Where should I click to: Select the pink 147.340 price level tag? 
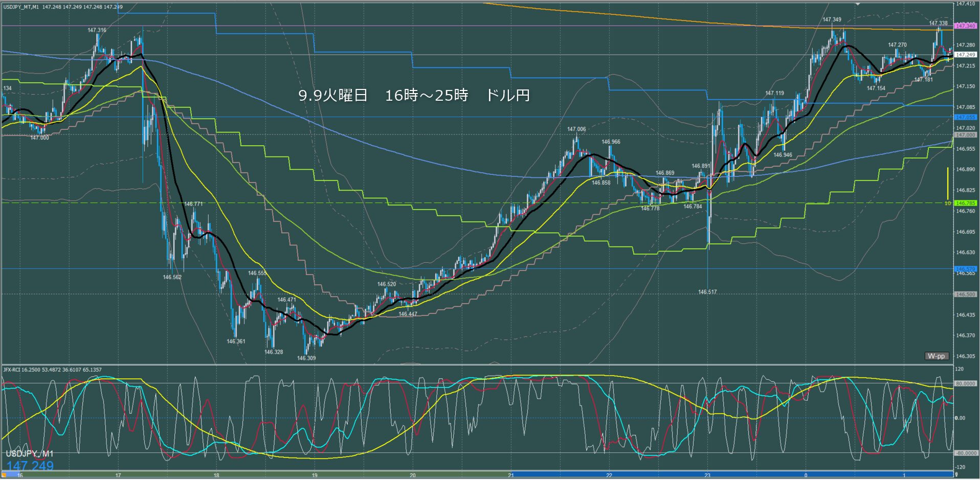pyautogui.click(x=965, y=26)
